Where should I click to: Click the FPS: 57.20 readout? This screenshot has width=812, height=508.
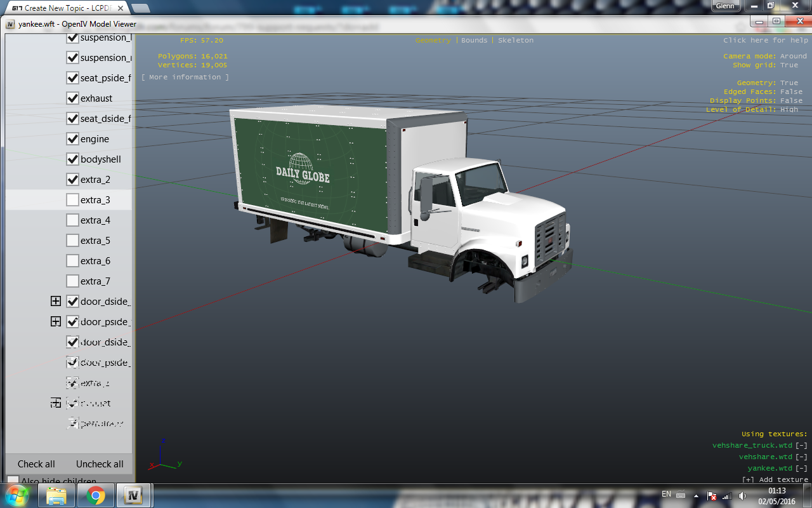coord(201,40)
